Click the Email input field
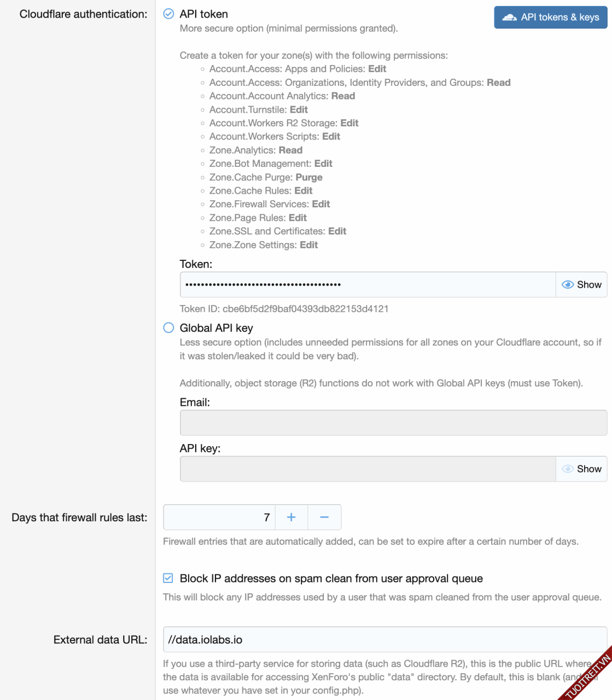The width and height of the screenshot is (612, 700). (x=393, y=423)
